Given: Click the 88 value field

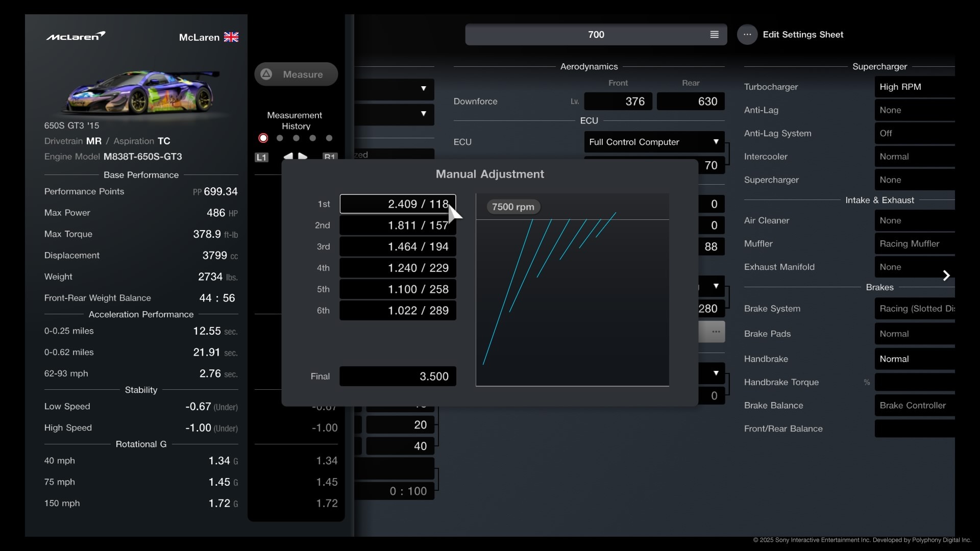Looking at the screenshot, I should pos(711,247).
